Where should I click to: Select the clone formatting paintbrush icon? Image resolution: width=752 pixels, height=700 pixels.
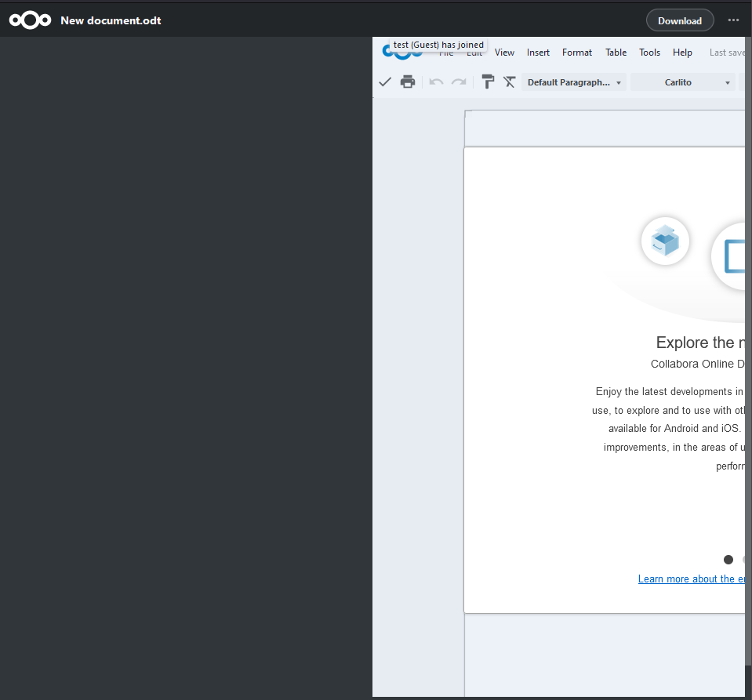point(488,82)
